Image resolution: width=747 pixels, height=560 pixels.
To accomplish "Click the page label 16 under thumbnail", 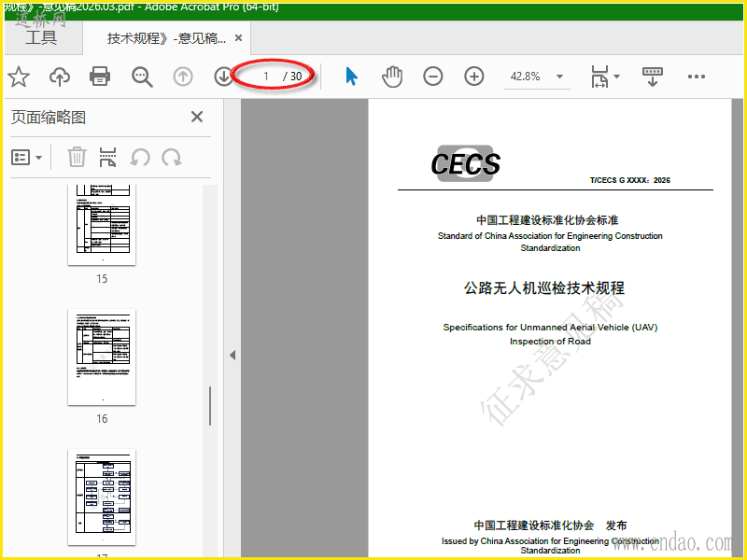I will coord(102,418).
